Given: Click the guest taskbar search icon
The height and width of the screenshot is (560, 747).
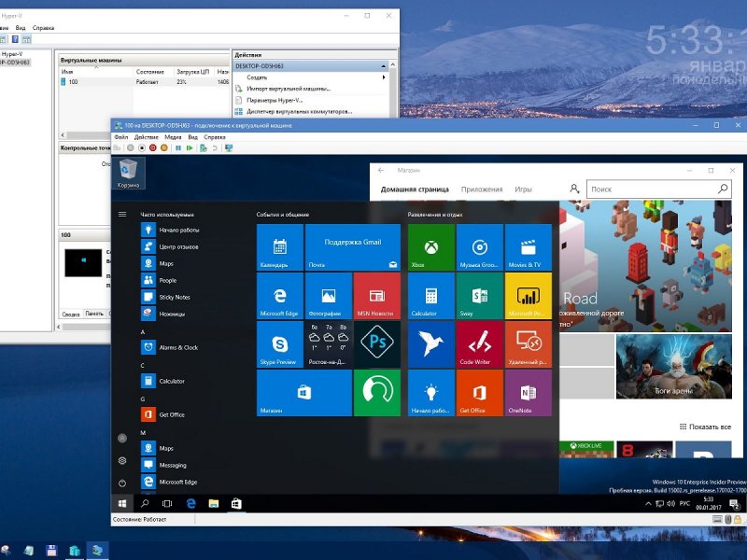Looking at the screenshot, I should point(145,503).
